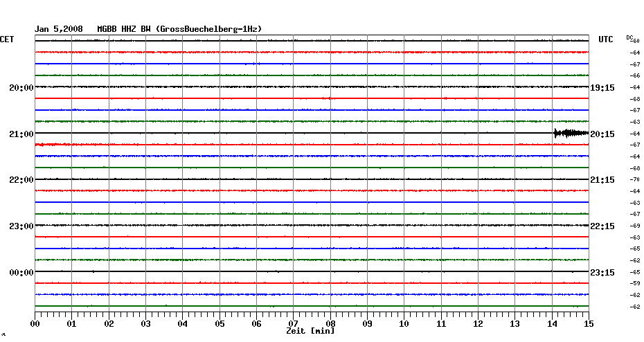Click minute tick label 11
The image size is (644, 342).
pyautogui.click(x=441, y=324)
